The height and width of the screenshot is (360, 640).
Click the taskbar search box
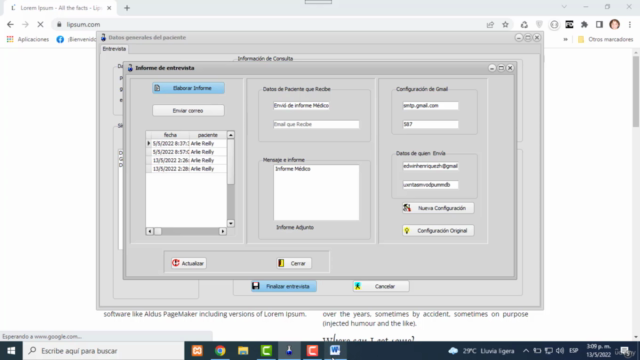point(103,351)
